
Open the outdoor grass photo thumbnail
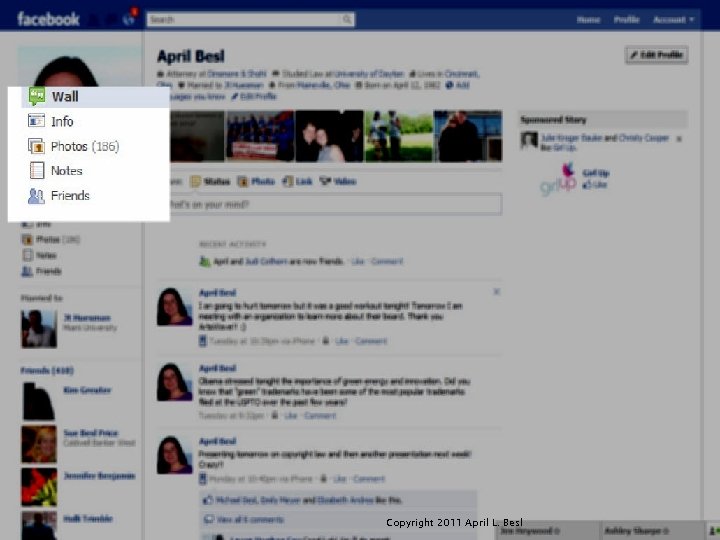(399, 136)
